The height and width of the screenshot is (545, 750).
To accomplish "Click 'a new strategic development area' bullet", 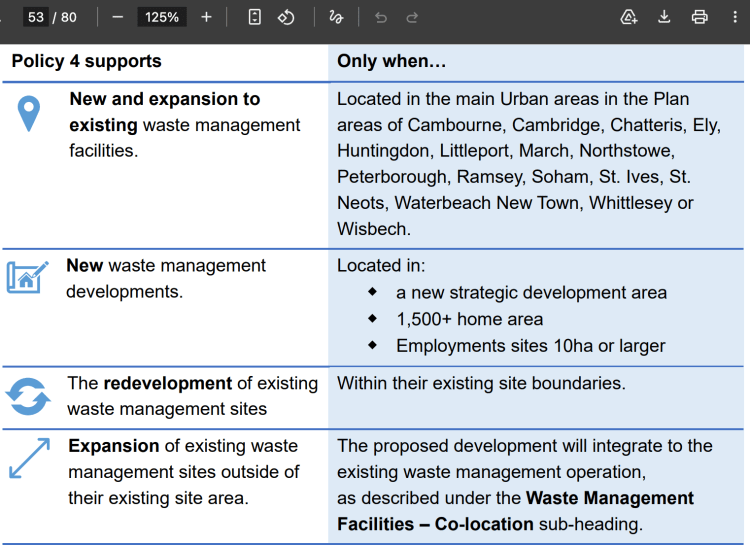I will pyautogui.click(x=531, y=292).
